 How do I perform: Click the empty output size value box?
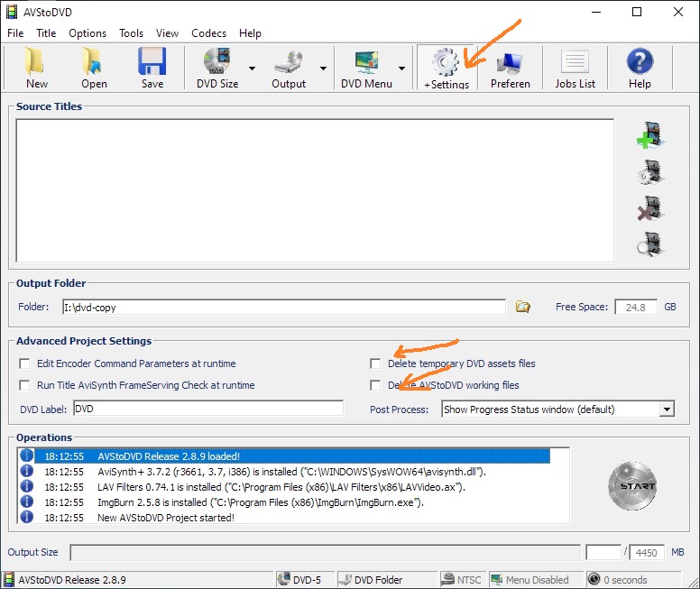(603, 552)
